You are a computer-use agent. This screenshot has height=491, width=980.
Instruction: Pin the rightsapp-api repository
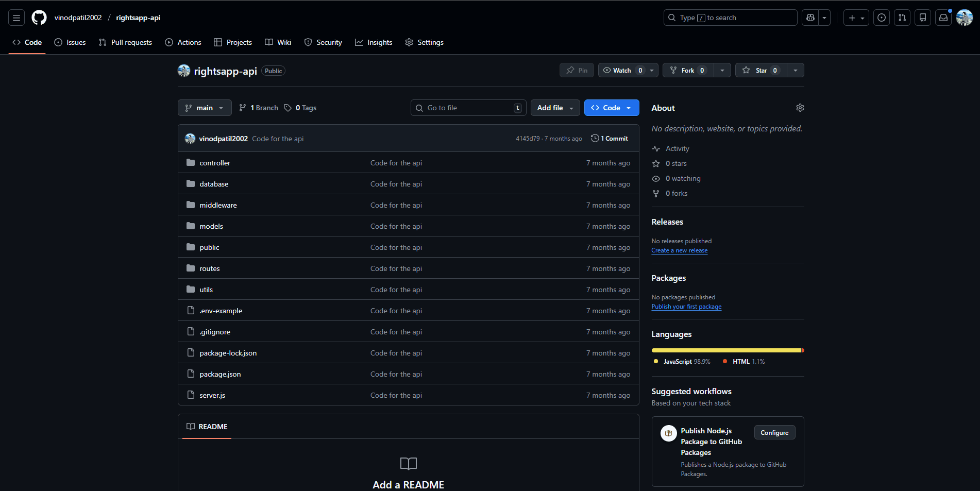tap(576, 70)
